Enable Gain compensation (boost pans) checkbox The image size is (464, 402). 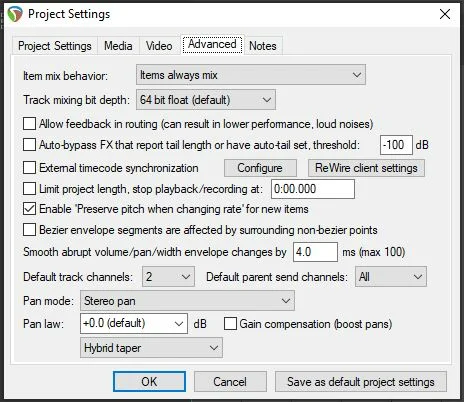(x=230, y=324)
